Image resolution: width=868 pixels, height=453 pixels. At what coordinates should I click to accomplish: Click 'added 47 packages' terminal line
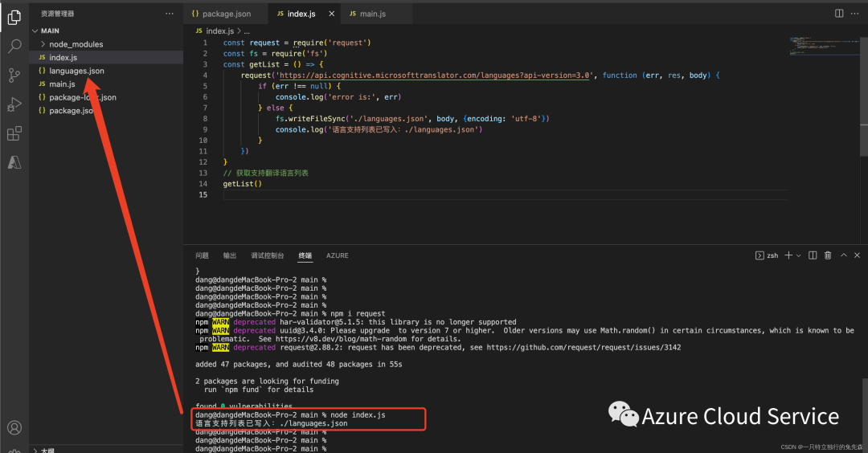click(299, 365)
